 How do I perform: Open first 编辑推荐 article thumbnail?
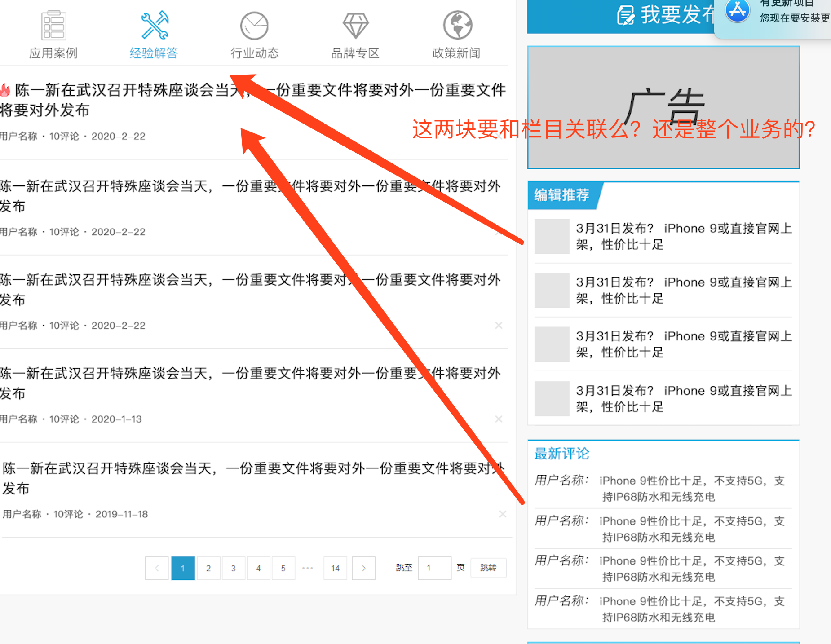pos(552,237)
